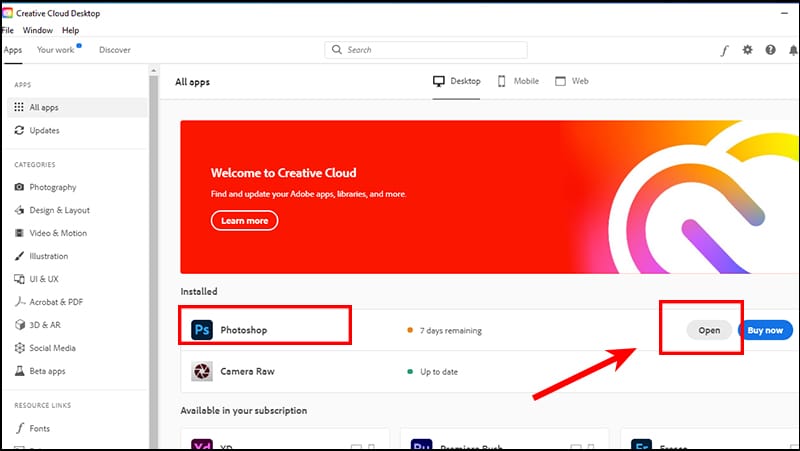Click the Photoshop app icon
800x451 pixels.
coord(203,329)
